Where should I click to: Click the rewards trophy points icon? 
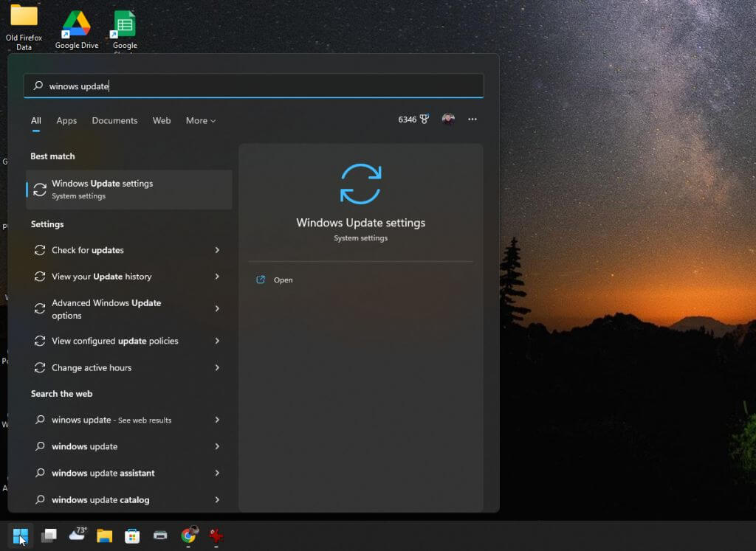click(x=424, y=119)
